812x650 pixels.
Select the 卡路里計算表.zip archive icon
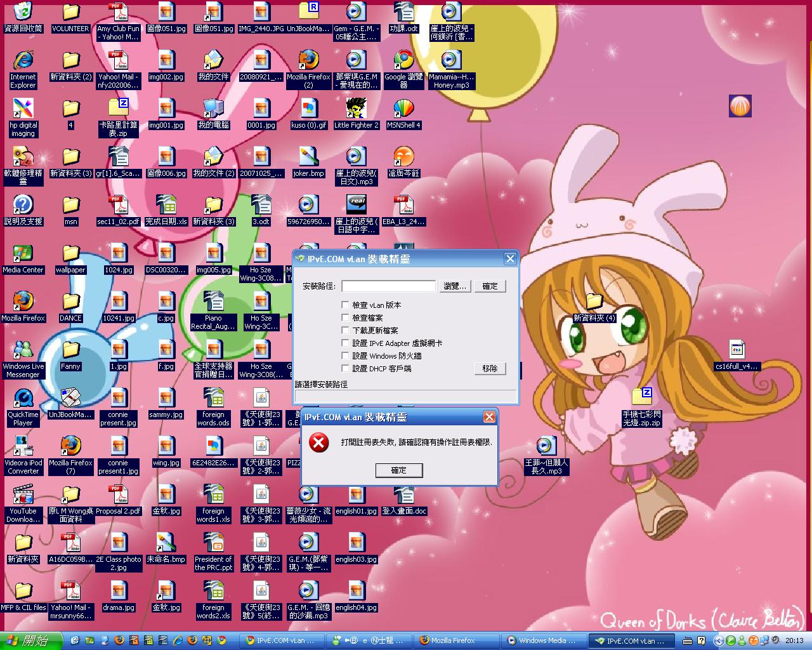[118, 117]
